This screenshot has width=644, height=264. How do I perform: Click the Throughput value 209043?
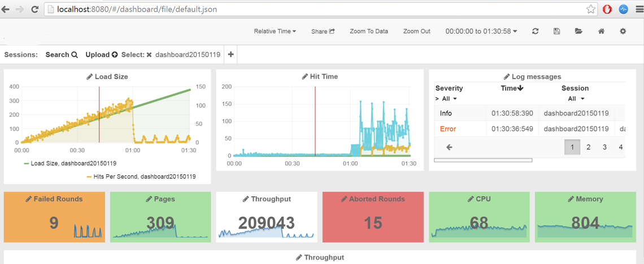267,223
